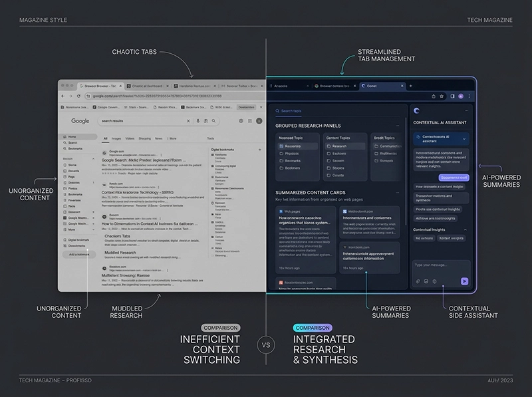Close the Comet tab
The height and width of the screenshot is (397, 532).
402,86
